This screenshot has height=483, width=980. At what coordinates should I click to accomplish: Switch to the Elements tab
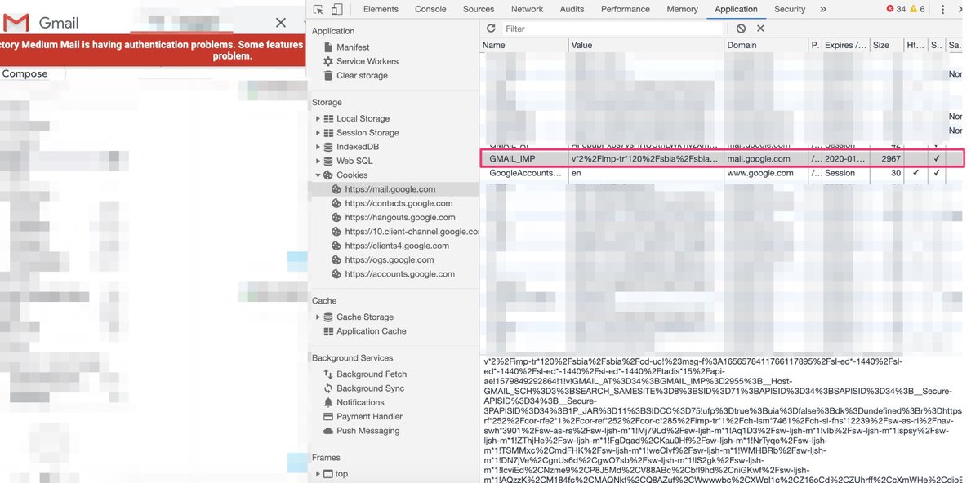click(x=381, y=9)
